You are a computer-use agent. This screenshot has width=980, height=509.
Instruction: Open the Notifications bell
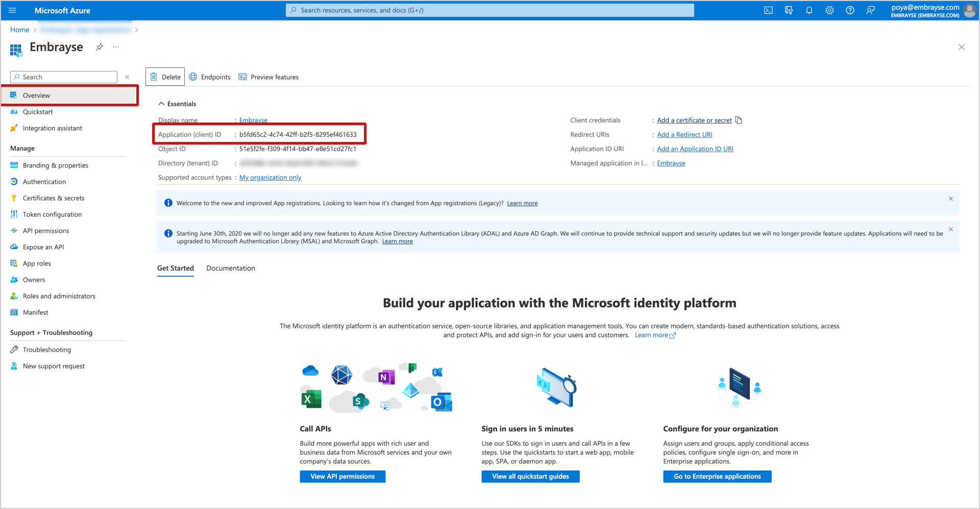pyautogui.click(x=809, y=10)
